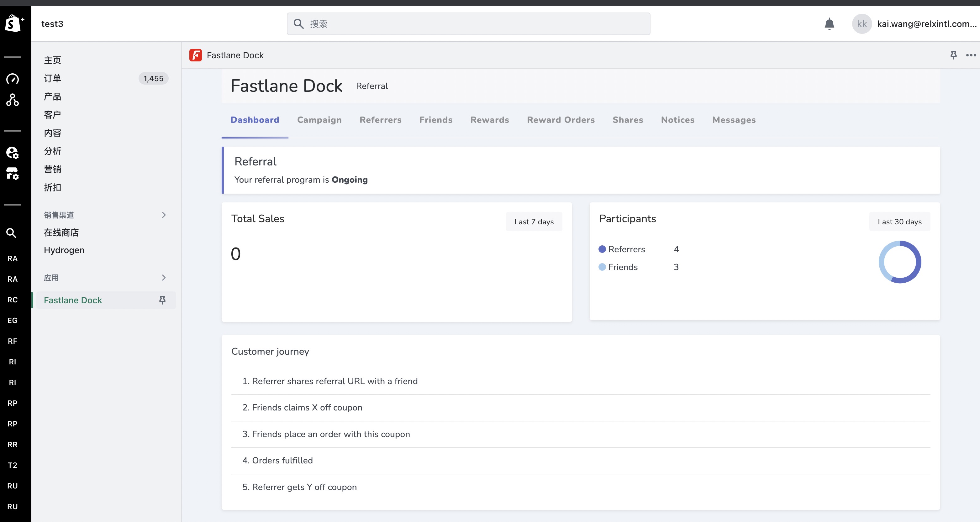Click the magnifier search icon in dark rail
Screen dimensions: 980x522
pyautogui.click(x=11, y=233)
